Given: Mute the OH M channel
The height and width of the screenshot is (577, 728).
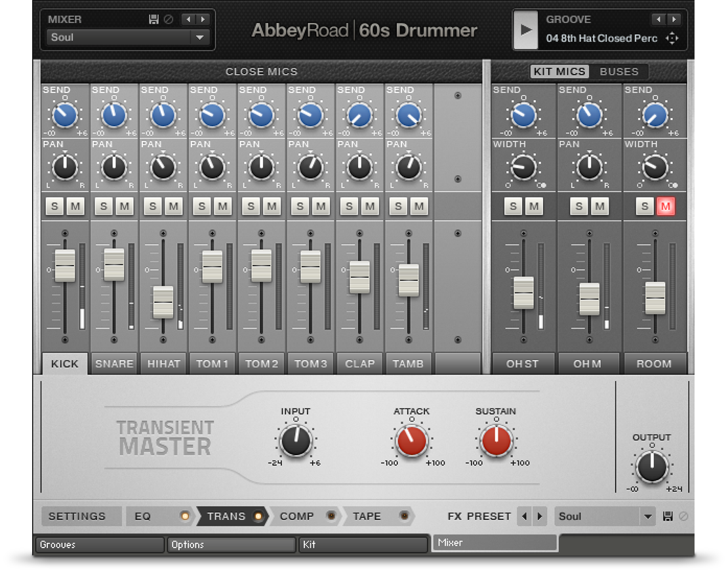Looking at the screenshot, I should (600, 206).
